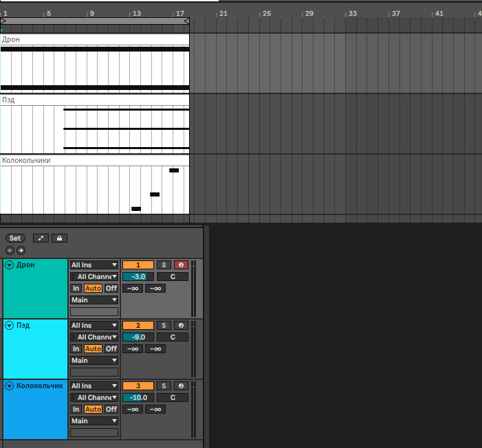Set Пэд monitoring to In

[76, 349]
